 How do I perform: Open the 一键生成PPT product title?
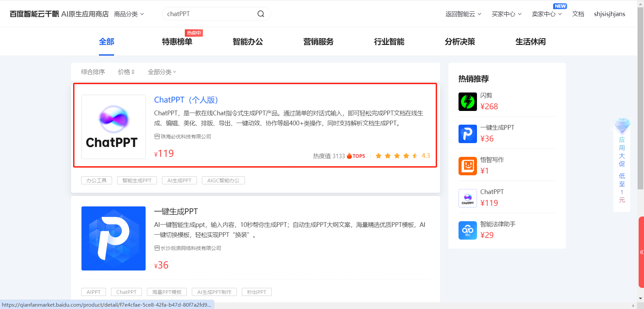coord(176,211)
